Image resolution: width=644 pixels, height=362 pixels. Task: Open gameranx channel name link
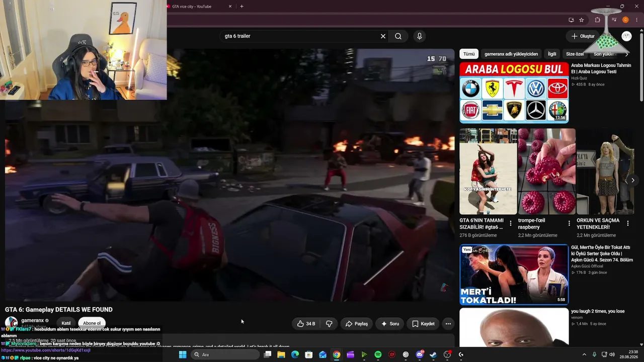coord(32,320)
